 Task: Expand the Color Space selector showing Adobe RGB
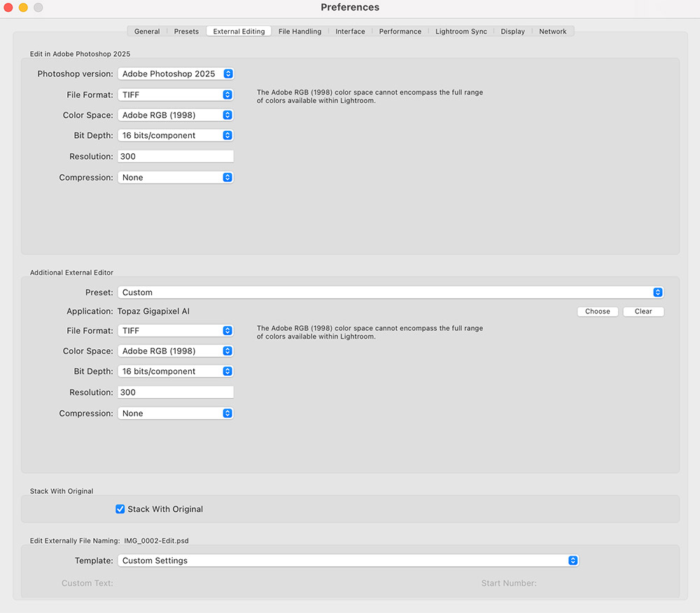175,115
